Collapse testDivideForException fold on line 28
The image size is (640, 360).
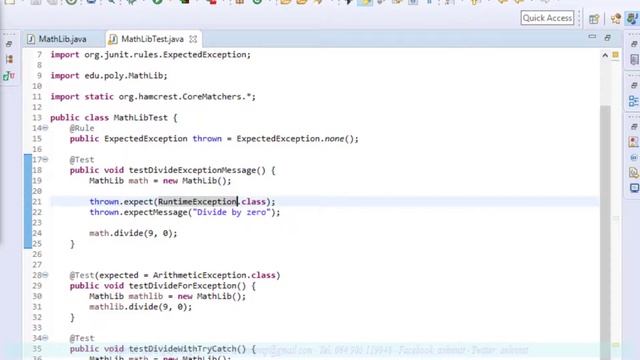pos(45,275)
